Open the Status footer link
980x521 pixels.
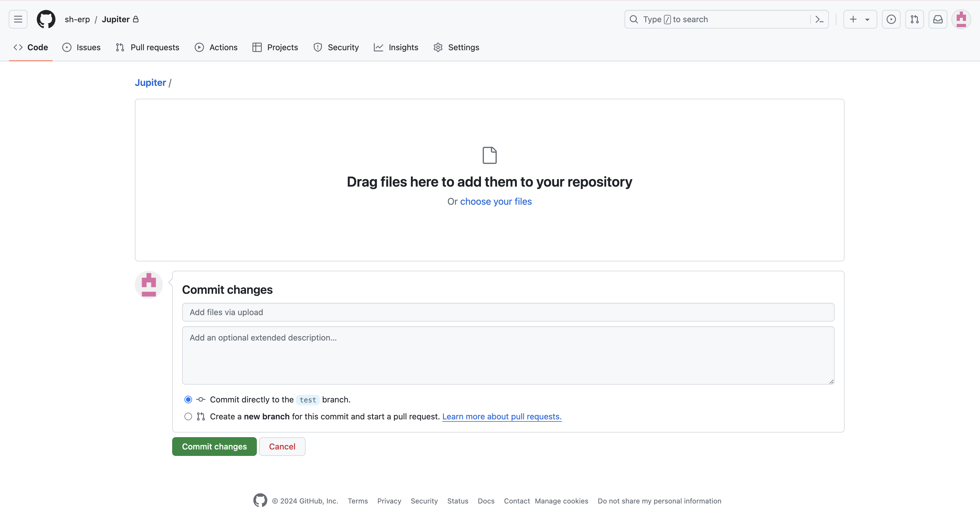click(458, 501)
